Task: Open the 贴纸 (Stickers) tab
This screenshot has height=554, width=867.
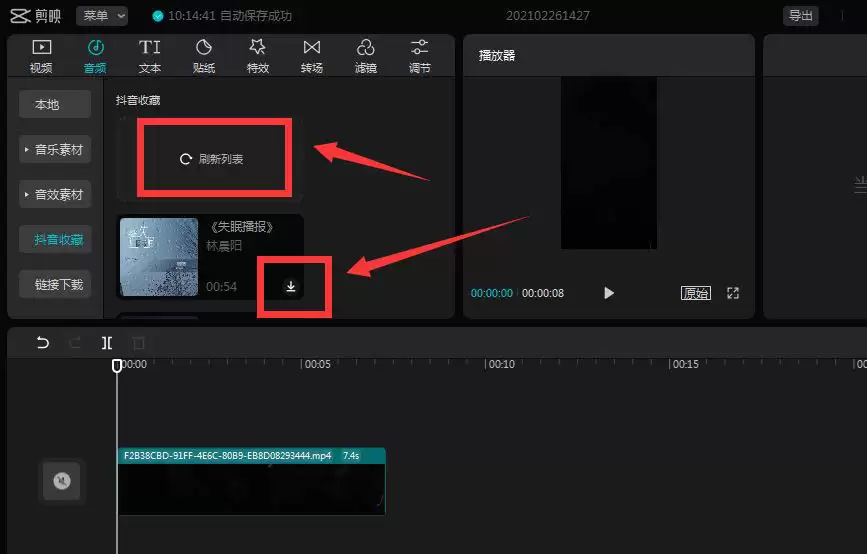Action: (204, 56)
